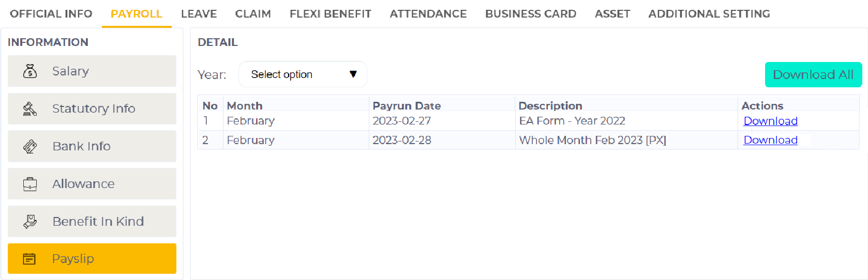Switch to the Official Info tab

tap(51, 14)
